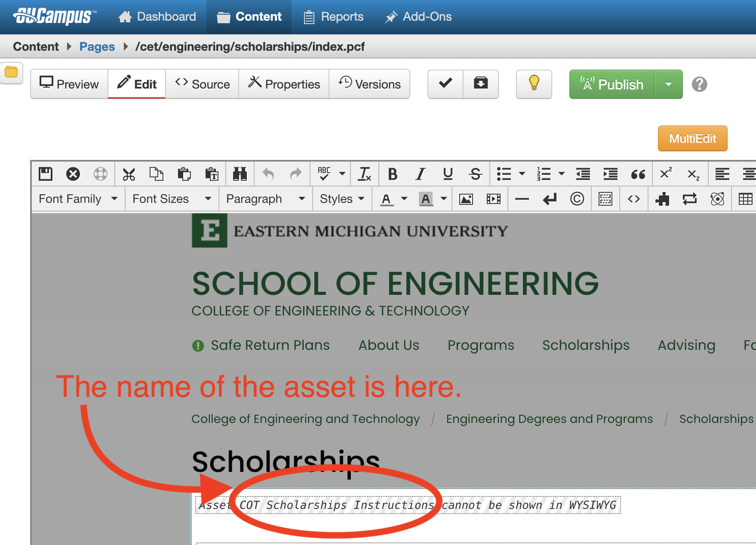756x545 pixels.
Task: Open the Font Sizes dropdown
Action: tap(172, 199)
